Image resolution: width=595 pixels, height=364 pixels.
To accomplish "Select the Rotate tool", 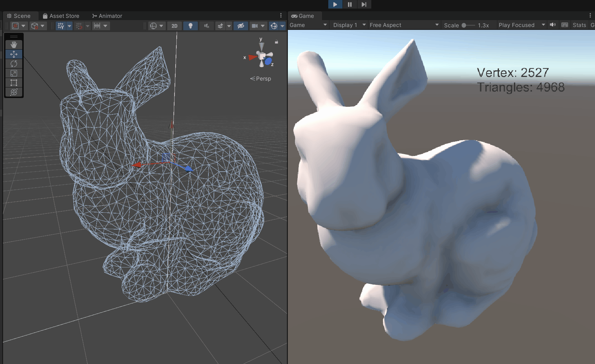I will click(x=14, y=63).
